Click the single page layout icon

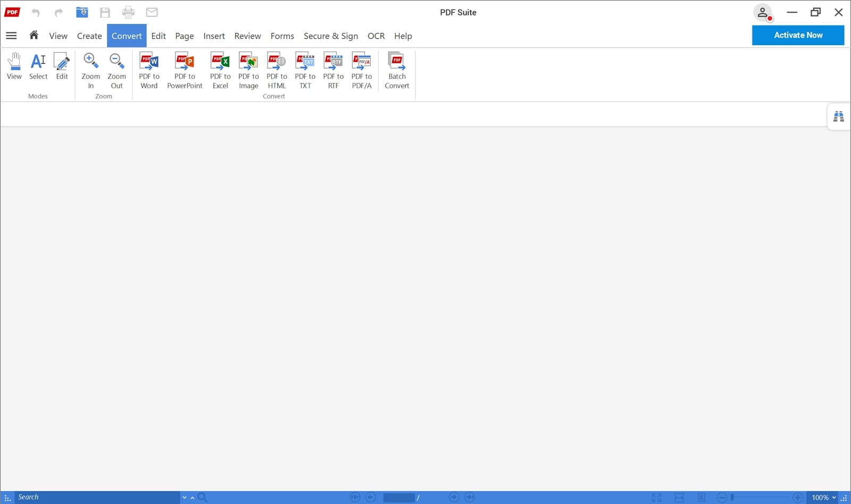pos(702,498)
